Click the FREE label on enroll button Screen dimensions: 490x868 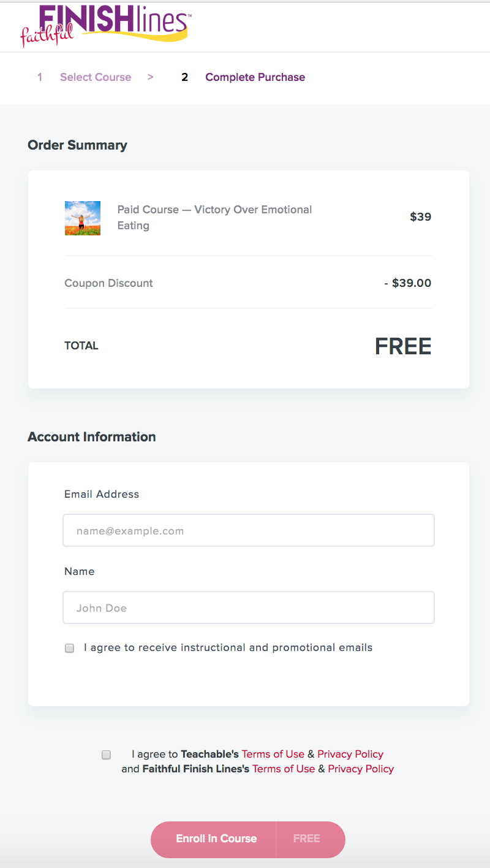[x=306, y=839]
